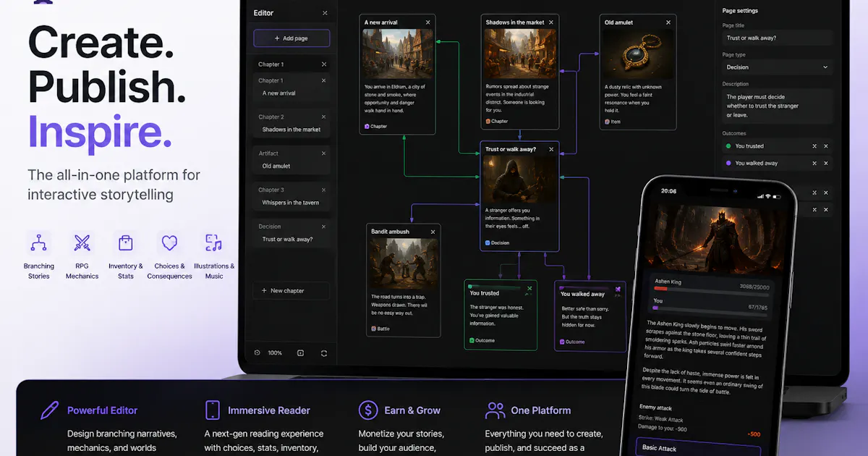This screenshot has height=456, width=868.
Task: Click the zoom reset icon left of 100%
Action: 257,353
